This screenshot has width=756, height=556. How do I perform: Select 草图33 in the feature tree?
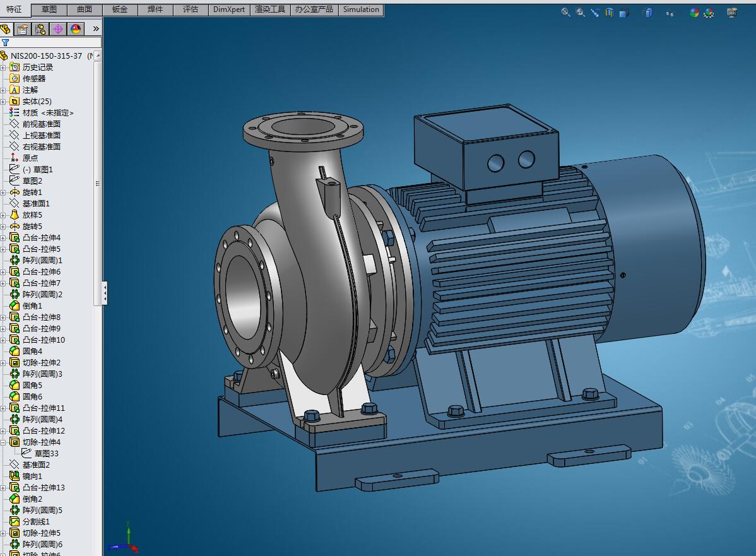(46, 454)
